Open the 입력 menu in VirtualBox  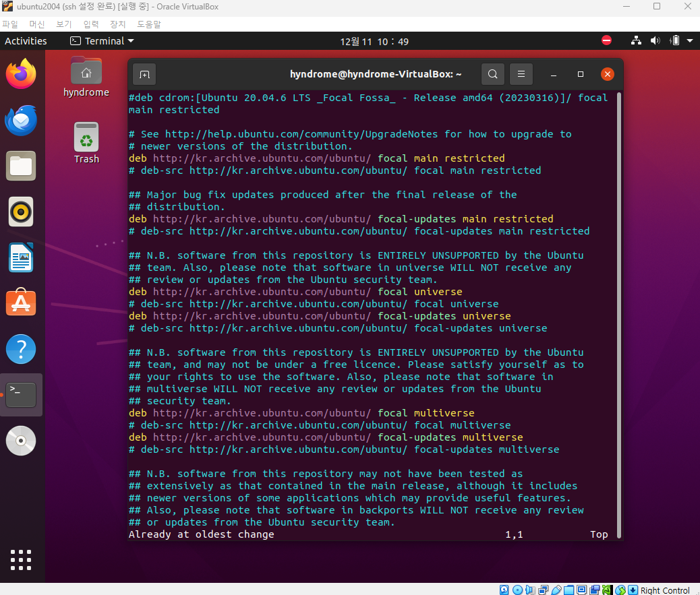(x=90, y=24)
